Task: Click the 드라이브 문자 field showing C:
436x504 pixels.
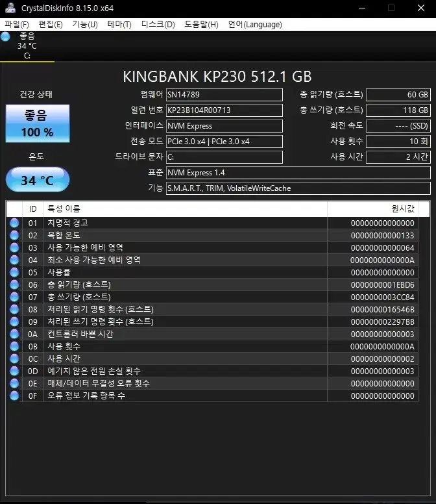Action: pyautogui.click(x=224, y=157)
